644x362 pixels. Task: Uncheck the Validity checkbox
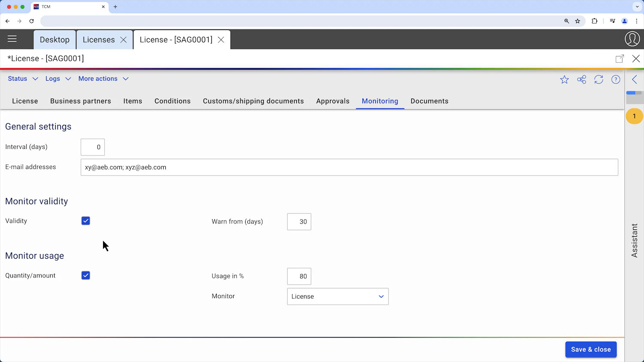(x=85, y=220)
